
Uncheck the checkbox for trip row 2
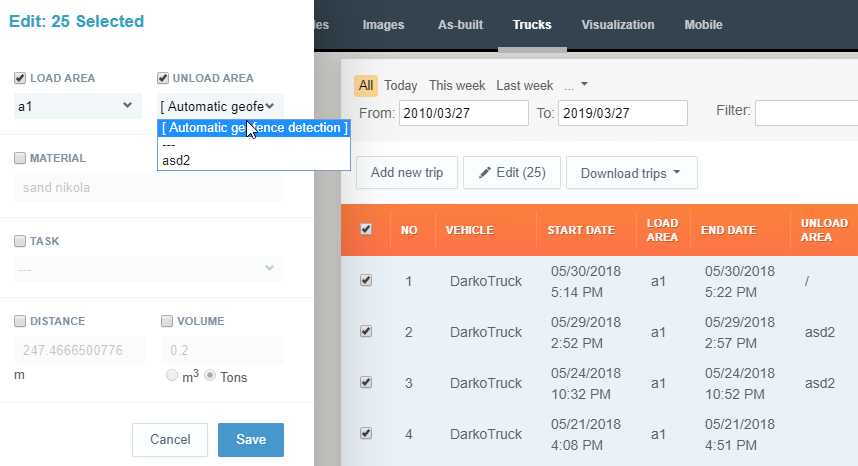click(366, 331)
